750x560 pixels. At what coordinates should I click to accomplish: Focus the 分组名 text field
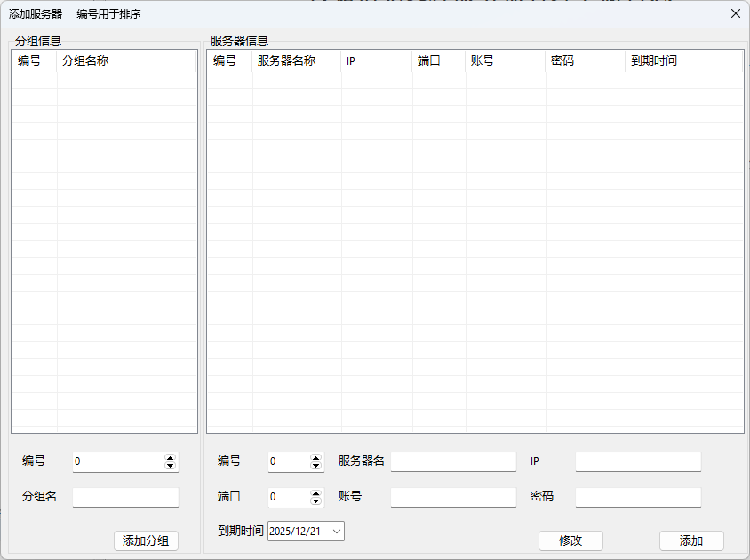click(125, 497)
